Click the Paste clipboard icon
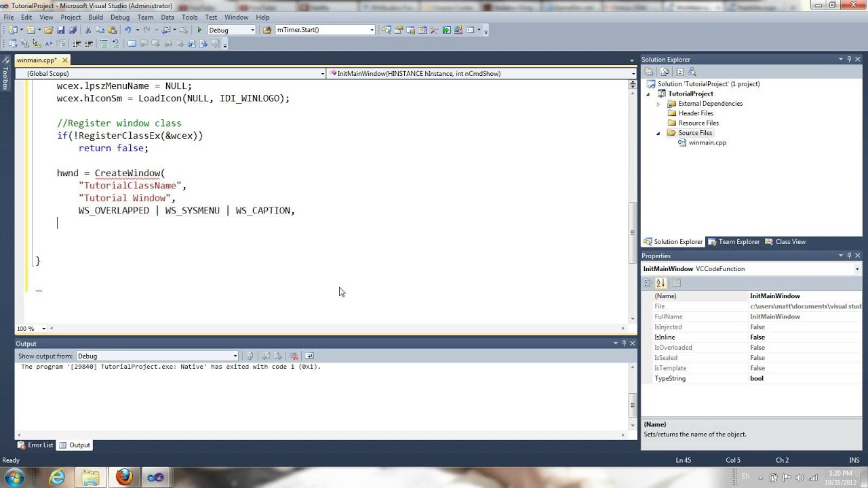This screenshot has height=488, width=868. click(x=112, y=30)
